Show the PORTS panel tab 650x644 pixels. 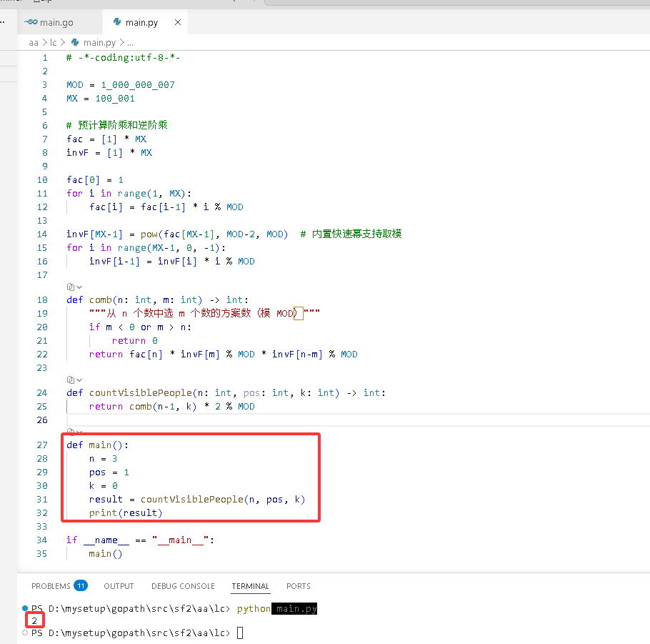(299, 586)
